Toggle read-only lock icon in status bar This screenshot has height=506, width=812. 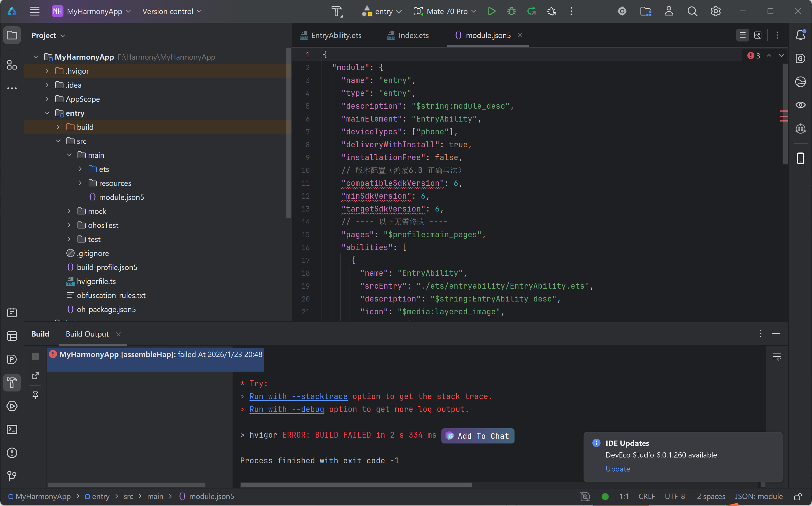798,496
